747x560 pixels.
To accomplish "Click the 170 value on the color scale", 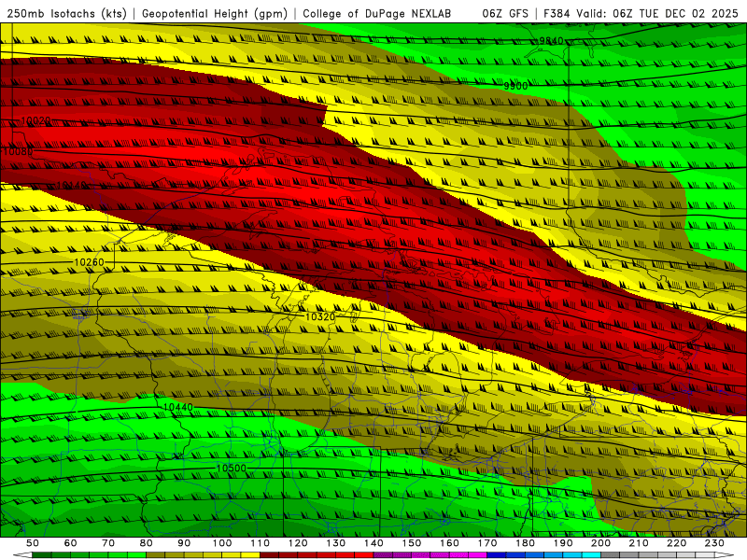I will pos(487,543).
